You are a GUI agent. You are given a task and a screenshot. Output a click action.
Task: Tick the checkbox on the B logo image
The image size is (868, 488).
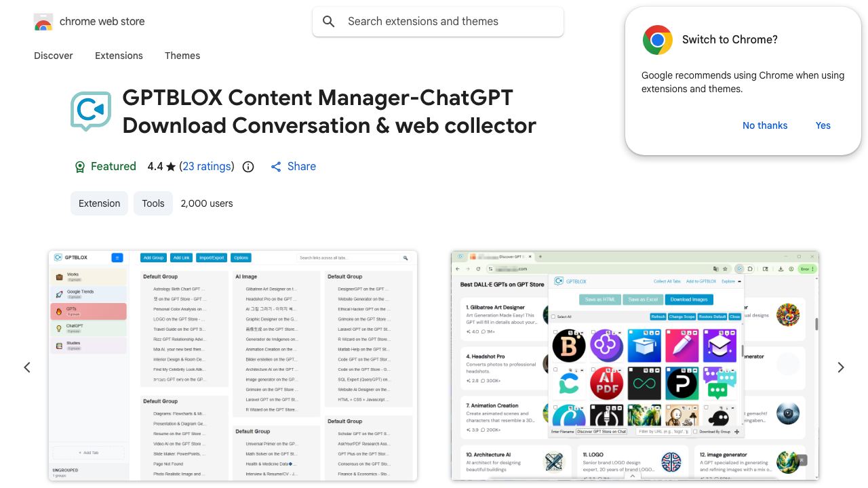pyautogui.click(x=555, y=332)
